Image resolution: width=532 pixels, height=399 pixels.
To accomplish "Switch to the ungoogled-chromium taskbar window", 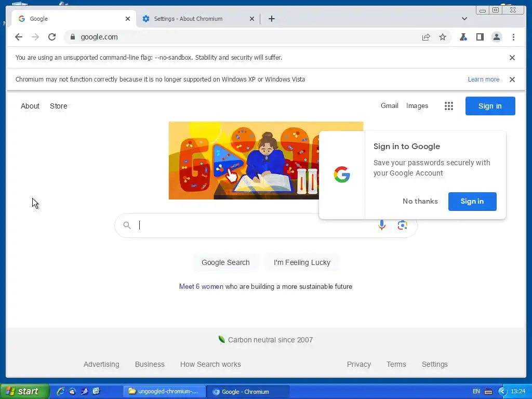I will pyautogui.click(x=164, y=391).
